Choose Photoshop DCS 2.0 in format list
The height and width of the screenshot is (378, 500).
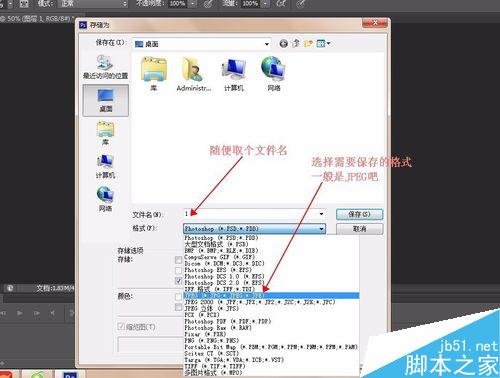pos(271,283)
